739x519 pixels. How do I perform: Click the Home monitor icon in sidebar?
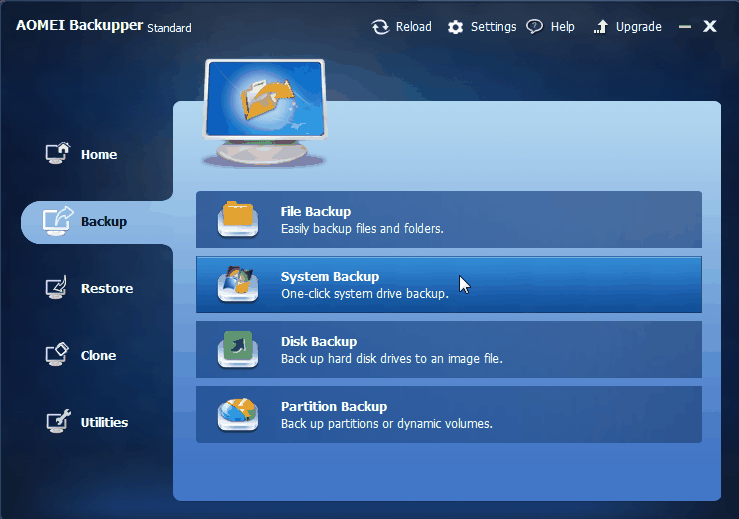(58, 154)
